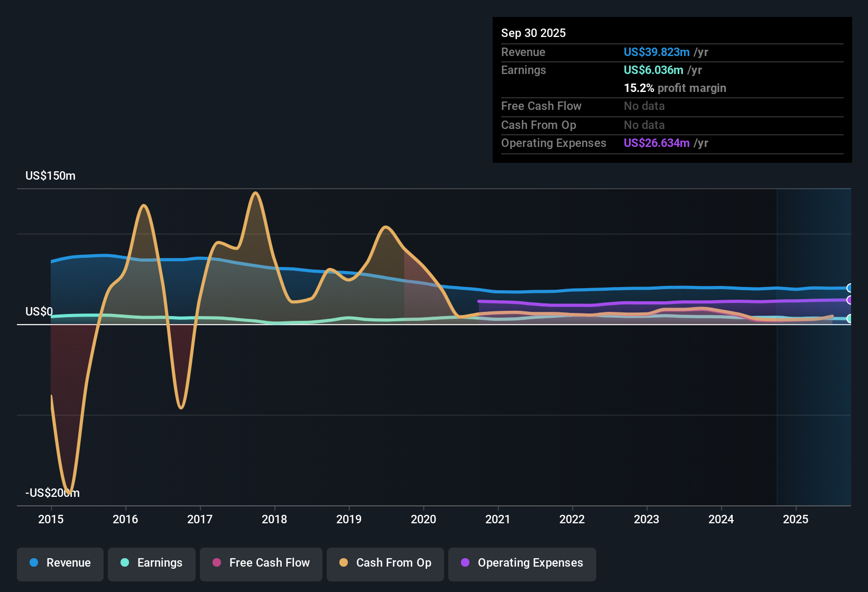Screen dimensions: 868x592
Task: Select the 2020 year label on the axis
Action: [x=423, y=520]
